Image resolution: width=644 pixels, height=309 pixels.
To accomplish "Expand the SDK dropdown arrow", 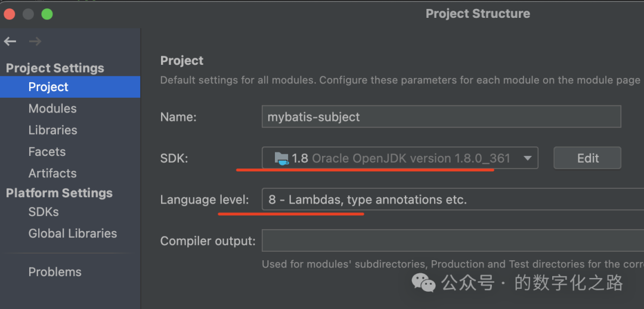I will coord(527,158).
